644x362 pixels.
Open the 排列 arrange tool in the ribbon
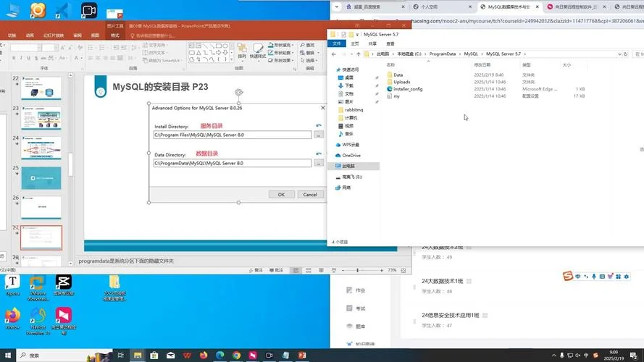pyautogui.click(x=242, y=51)
